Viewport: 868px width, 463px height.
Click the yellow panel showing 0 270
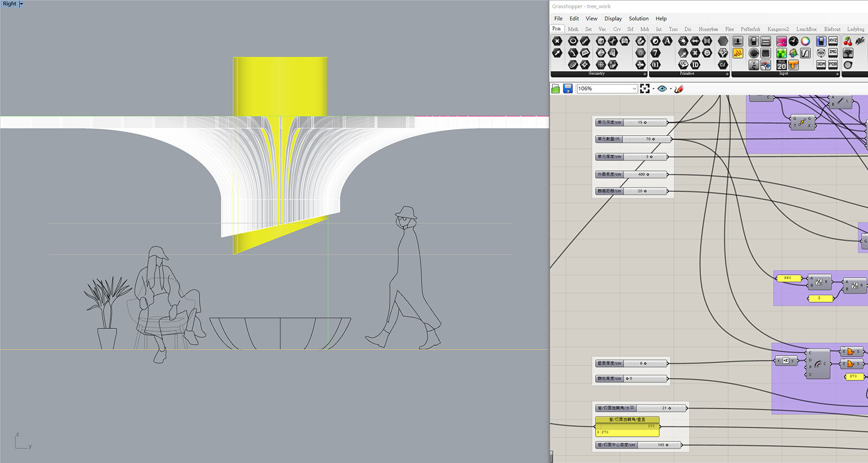click(628, 426)
